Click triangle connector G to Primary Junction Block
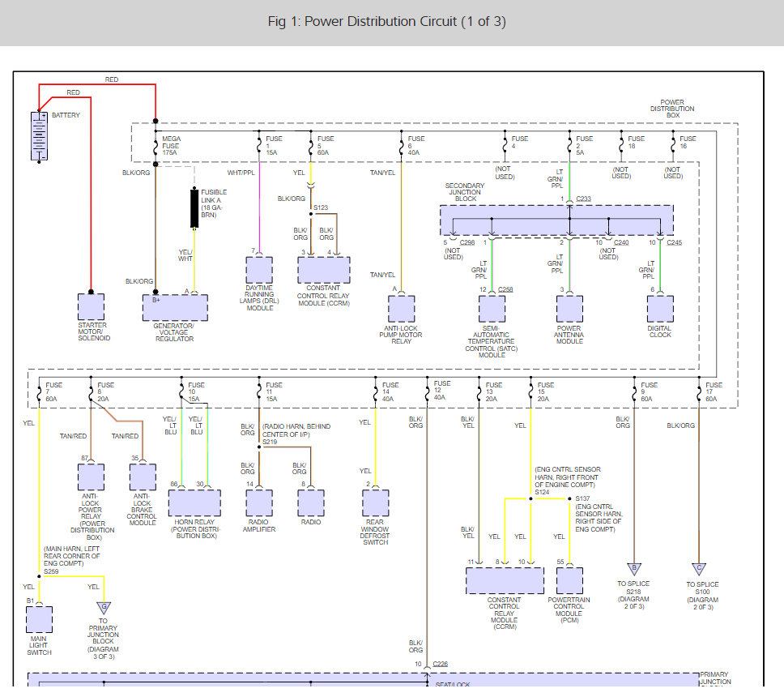The image size is (784, 697). tap(104, 607)
